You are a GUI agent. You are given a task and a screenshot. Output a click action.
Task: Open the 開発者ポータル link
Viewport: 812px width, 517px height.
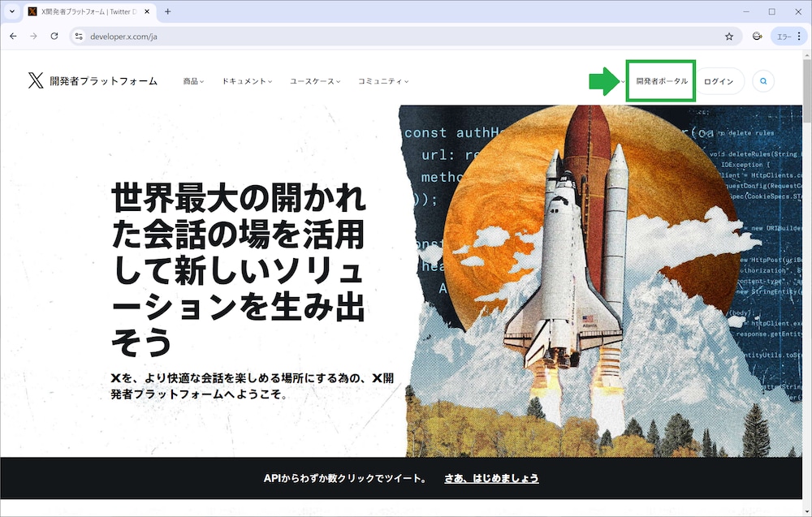click(x=662, y=81)
